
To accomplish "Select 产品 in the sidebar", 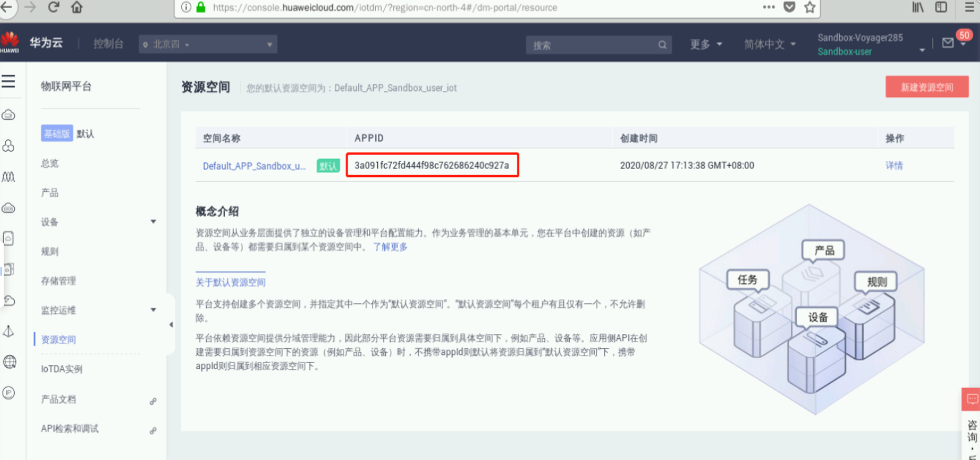I will click(x=50, y=193).
